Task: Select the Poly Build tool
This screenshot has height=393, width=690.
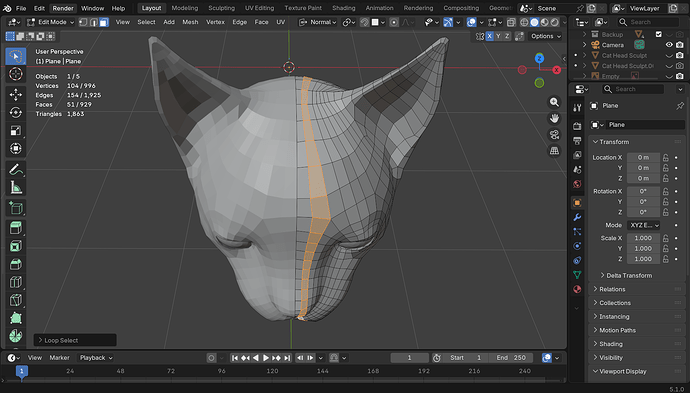Action: tap(16, 318)
